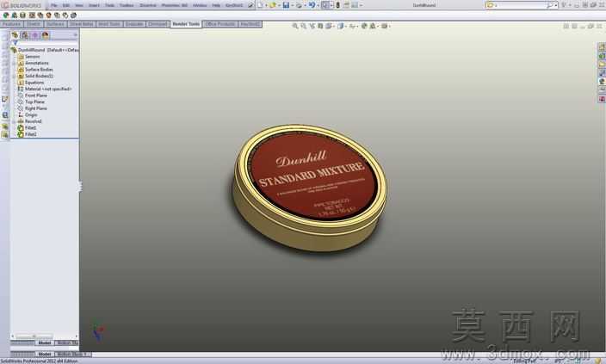Click the bottom red task pane icon

pos(602,99)
